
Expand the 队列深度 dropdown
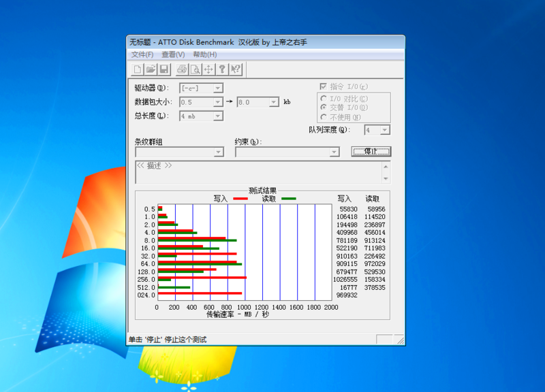(x=384, y=130)
